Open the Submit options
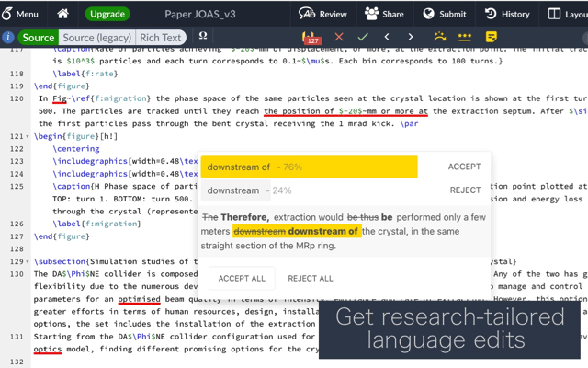The width and height of the screenshot is (588, 368). (x=444, y=14)
